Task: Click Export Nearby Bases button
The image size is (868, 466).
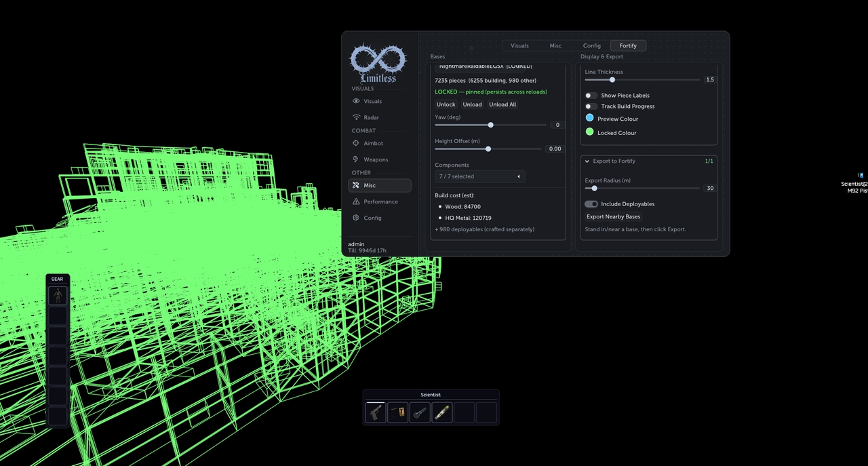Action: point(614,216)
